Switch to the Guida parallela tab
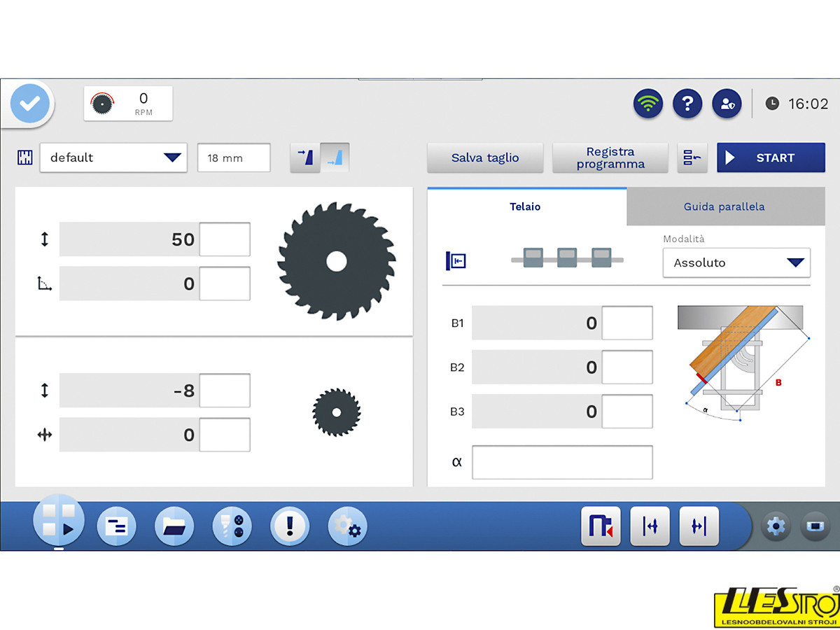Viewport: 840px width, 630px height. click(724, 206)
